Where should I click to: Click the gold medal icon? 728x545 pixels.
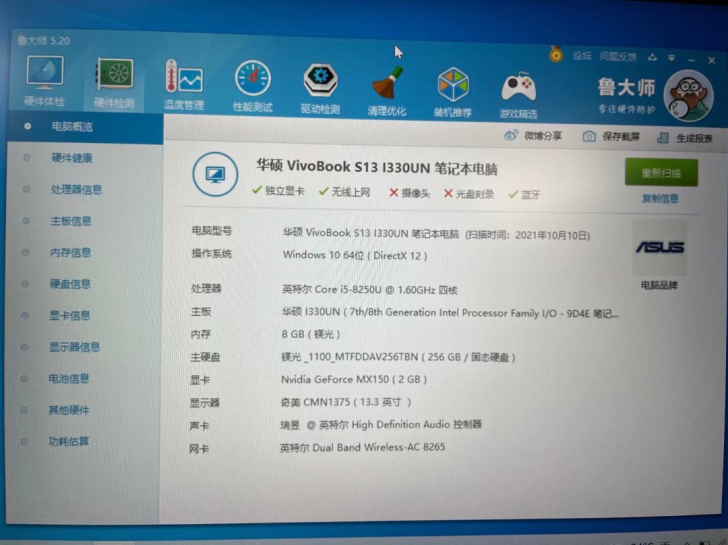click(556, 54)
